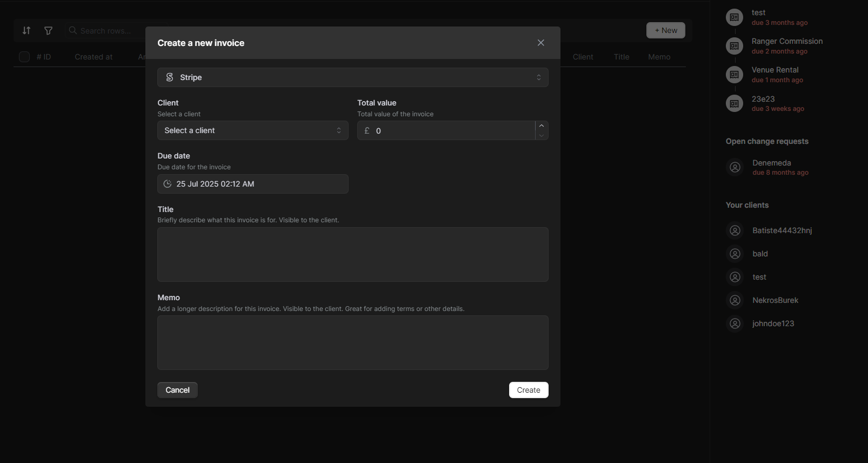Click the Denemeda user avatar icon

735,167
